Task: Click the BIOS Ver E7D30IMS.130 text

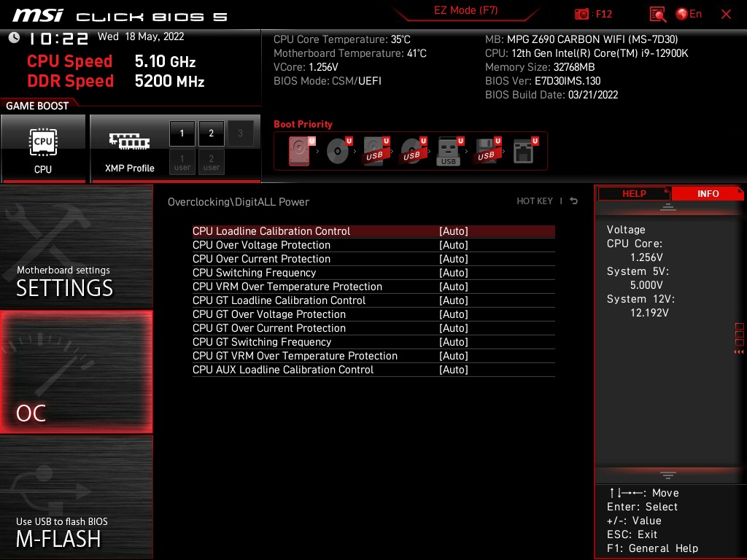Action: pos(543,81)
